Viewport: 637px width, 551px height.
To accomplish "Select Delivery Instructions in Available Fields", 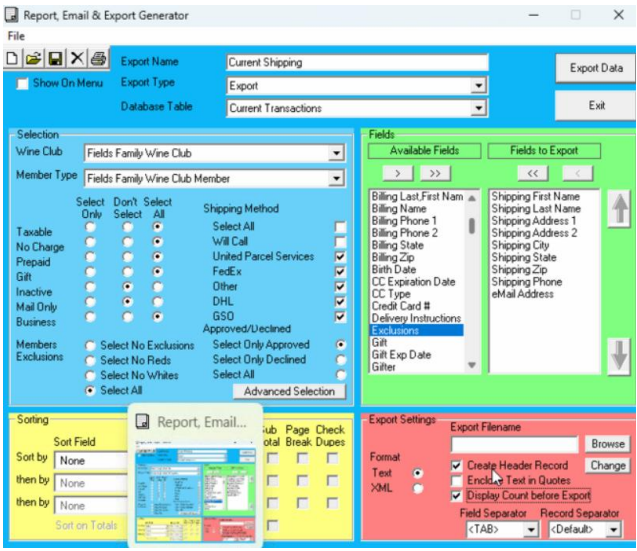I will point(416,318).
